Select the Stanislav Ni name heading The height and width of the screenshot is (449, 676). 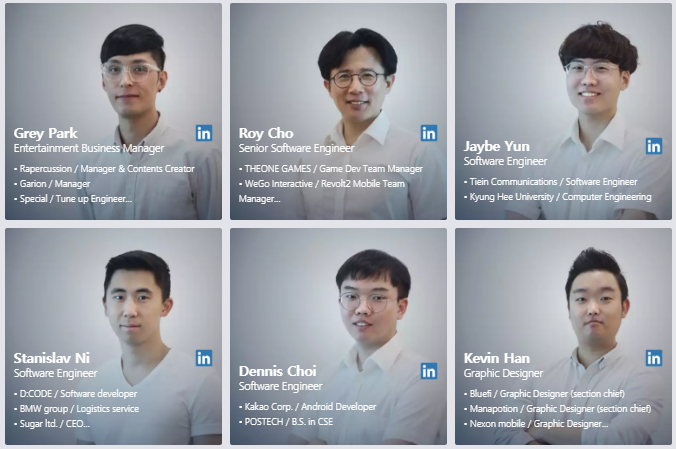click(52, 358)
